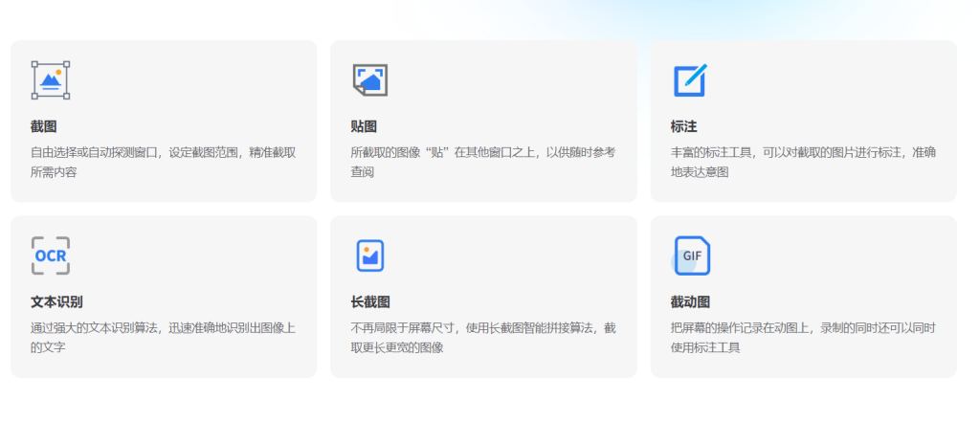Click the annotation (标注) pencil icon
The image size is (980, 422).
click(x=689, y=80)
